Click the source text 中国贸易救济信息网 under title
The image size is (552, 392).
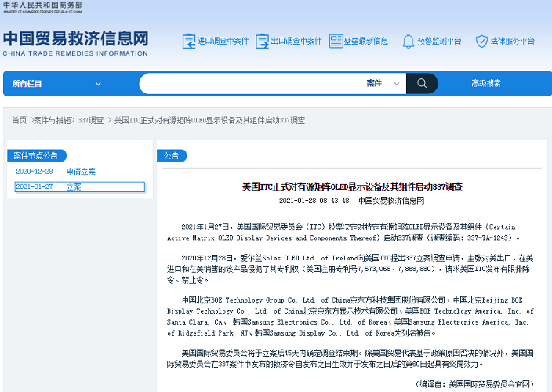pyautogui.click(x=391, y=201)
